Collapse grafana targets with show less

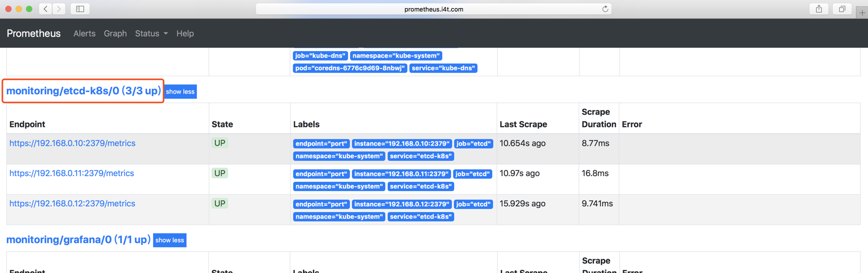click(169, 240)
